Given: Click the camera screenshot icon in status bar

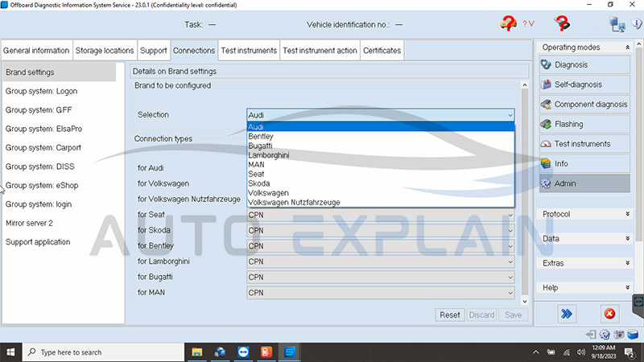Looking at the screenshot, I should [618, 335].
